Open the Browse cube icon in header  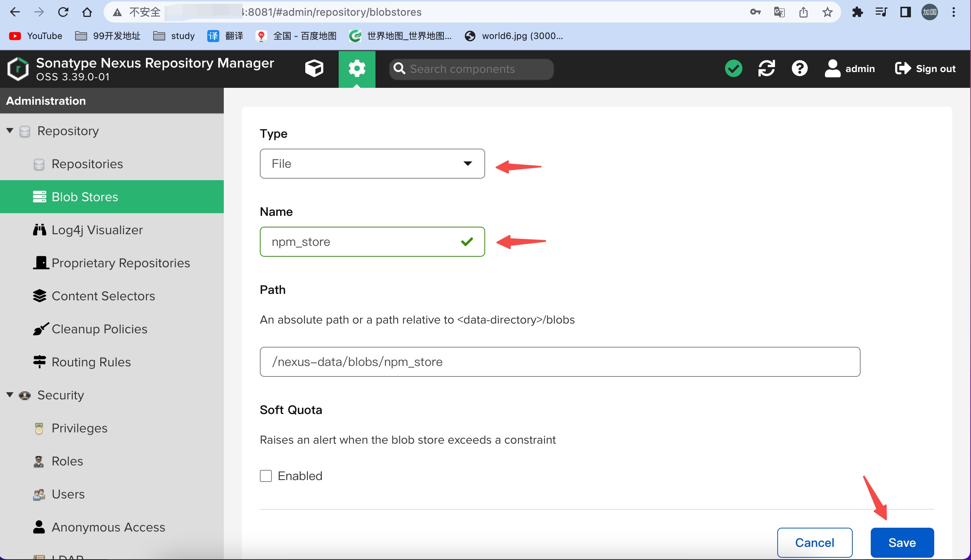(x=314, y=68)
